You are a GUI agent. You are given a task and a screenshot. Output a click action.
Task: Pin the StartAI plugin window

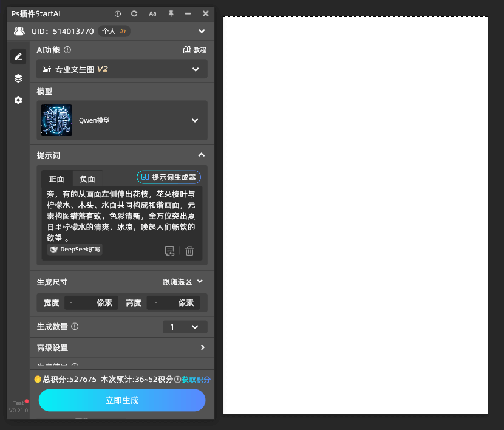click(171, 13)
